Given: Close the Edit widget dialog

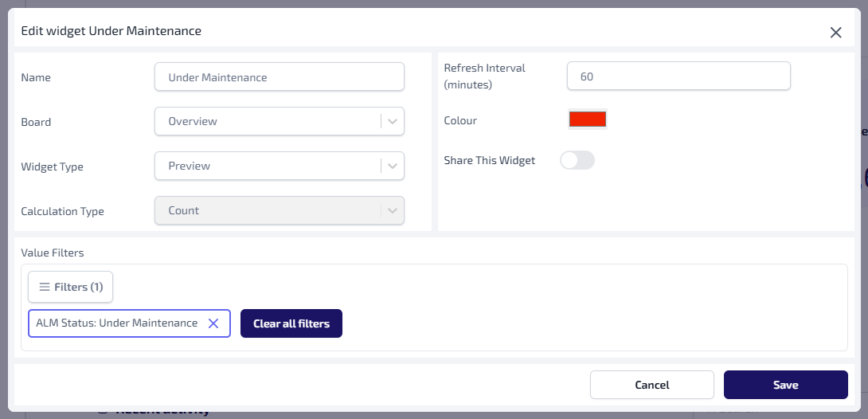Looking at the screenshot, I should pos(835,33).
